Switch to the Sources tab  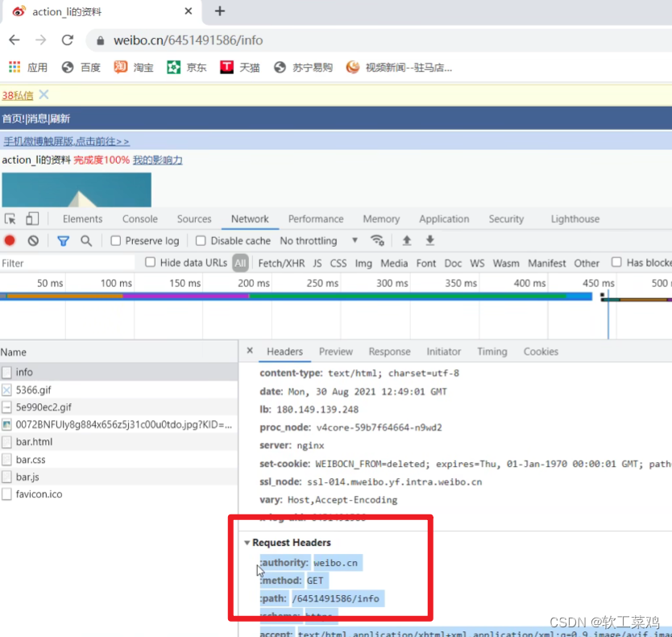[x=194, y=219]
